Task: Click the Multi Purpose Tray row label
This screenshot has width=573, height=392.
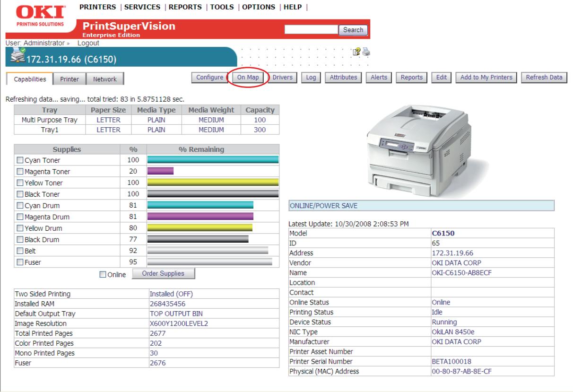Action: point(50,120)
